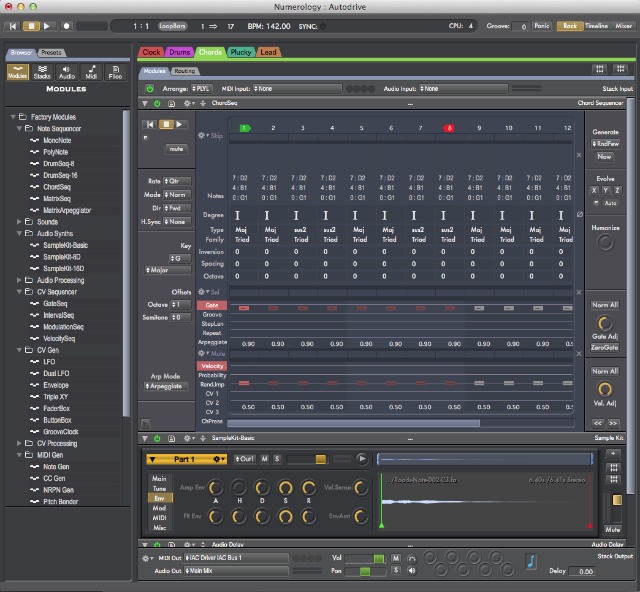640x592 pixels.
Task: Click the ChordSeq rewind button
Action: [x=150, y=124]
